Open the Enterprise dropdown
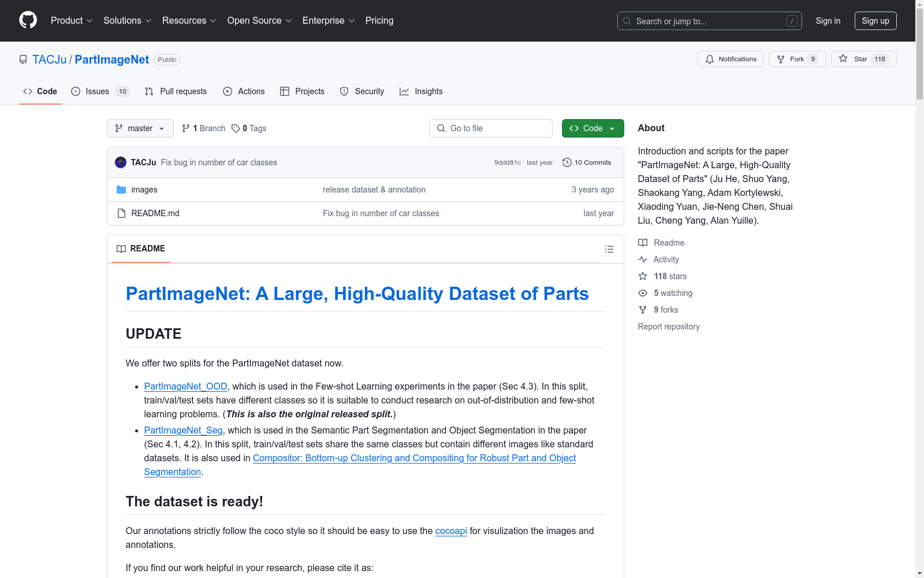This screenshot has height=578, width=924. click(x=329, y=20)
